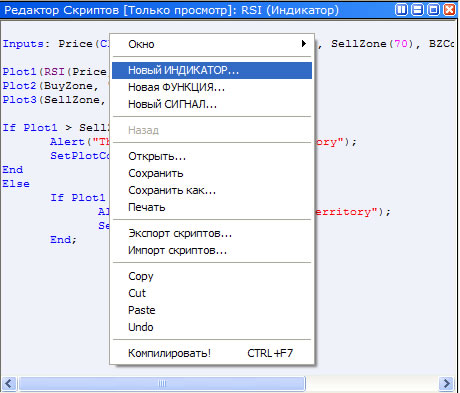This screenshot has width=460, height=393.
Task: Select Сохранить from the context menu
Action: pos(212,173)
